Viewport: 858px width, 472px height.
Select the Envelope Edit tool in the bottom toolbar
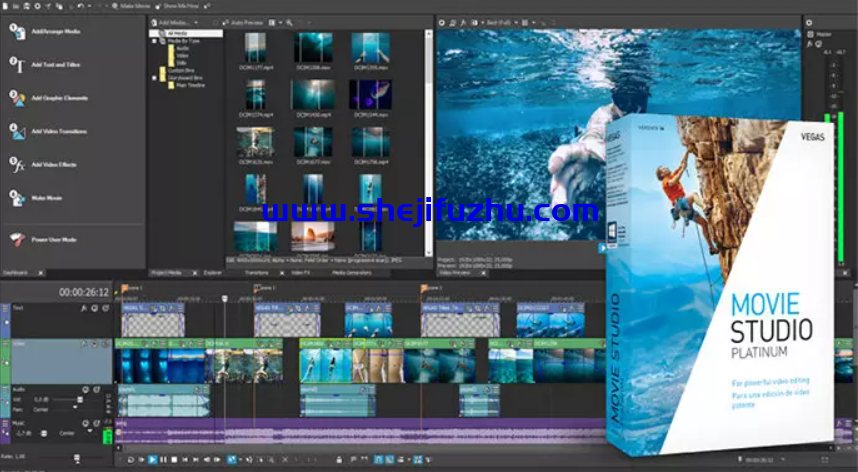249,460
